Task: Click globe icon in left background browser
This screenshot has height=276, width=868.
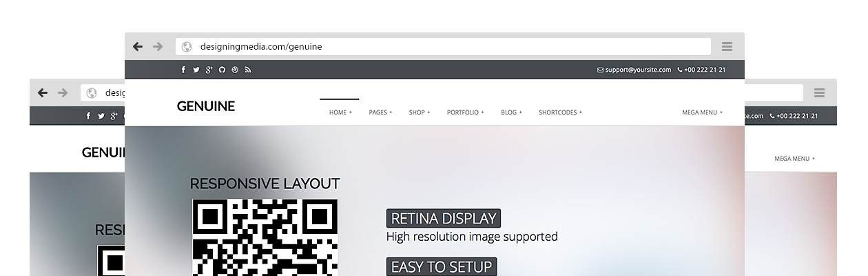Action: coord(91,93)
